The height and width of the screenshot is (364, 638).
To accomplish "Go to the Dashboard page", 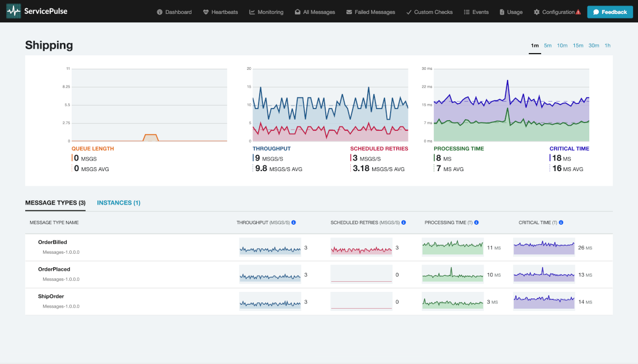I will click(174, 12).
